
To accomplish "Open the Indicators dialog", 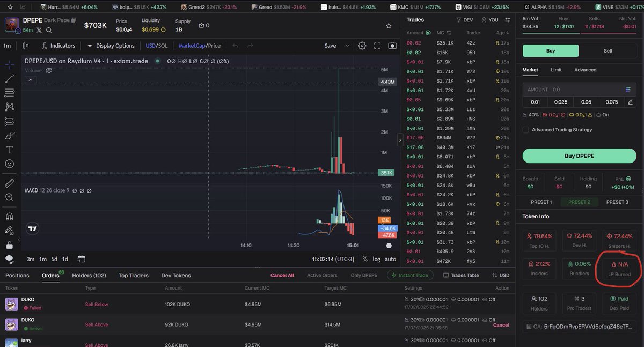I will [58, 46].
